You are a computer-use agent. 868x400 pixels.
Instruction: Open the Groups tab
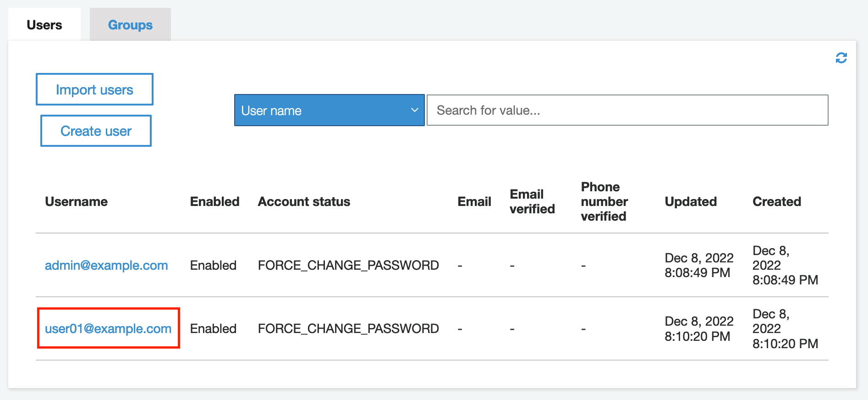(x=130, y=25)
